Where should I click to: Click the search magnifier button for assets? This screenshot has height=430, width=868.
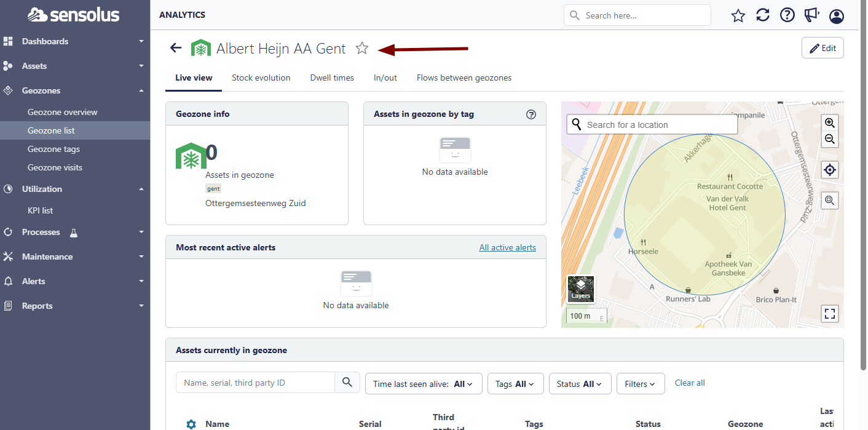pyautogui.click(x=347, y=383)
